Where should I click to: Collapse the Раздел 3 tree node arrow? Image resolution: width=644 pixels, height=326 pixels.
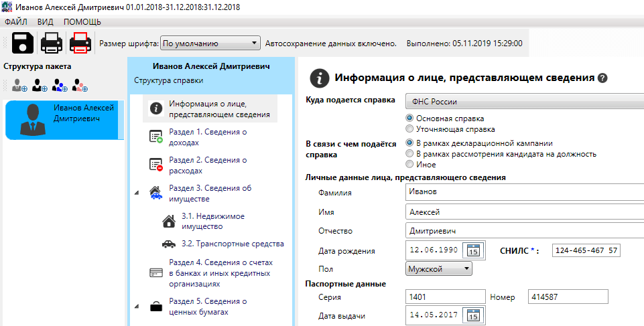(x=137, y=193)
